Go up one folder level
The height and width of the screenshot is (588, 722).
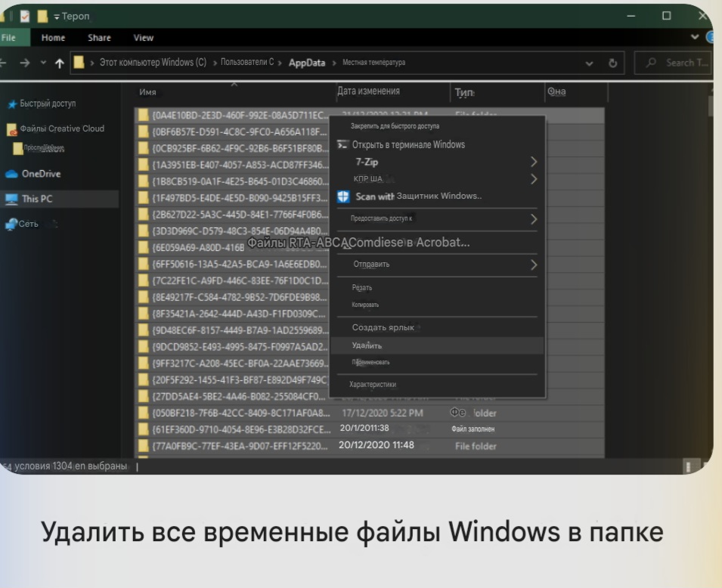click(x=60, y=63)
